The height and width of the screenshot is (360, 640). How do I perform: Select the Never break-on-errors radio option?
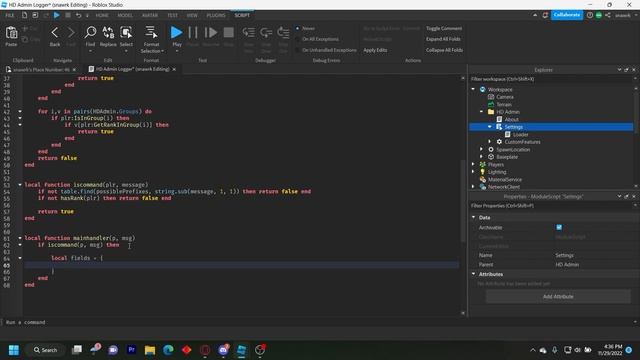[x=298, y=28]
